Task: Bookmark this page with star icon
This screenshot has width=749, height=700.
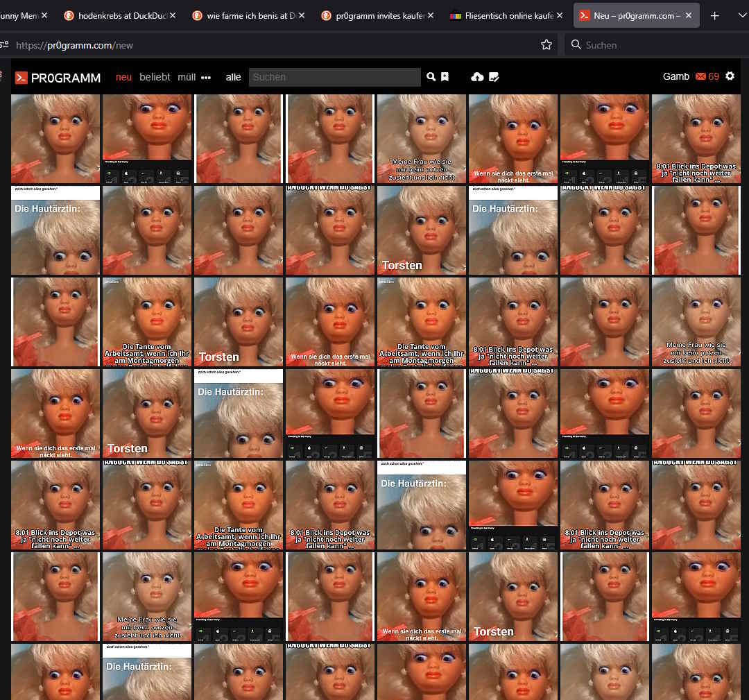Action: pos(546,44)
